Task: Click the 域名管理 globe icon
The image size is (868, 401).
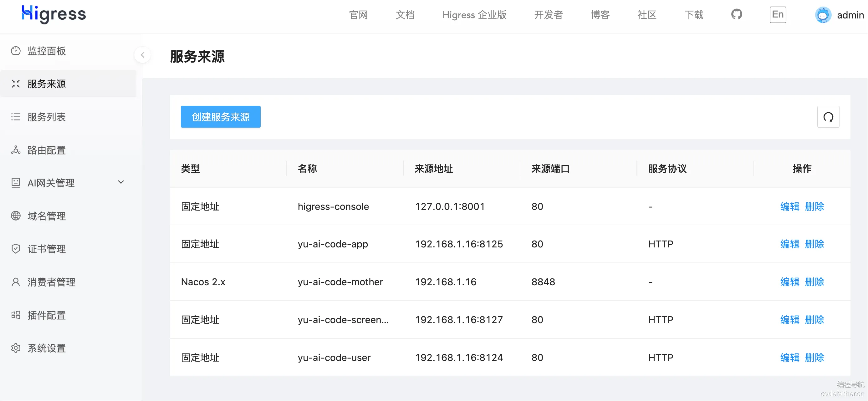Action: tap(16, 216)
